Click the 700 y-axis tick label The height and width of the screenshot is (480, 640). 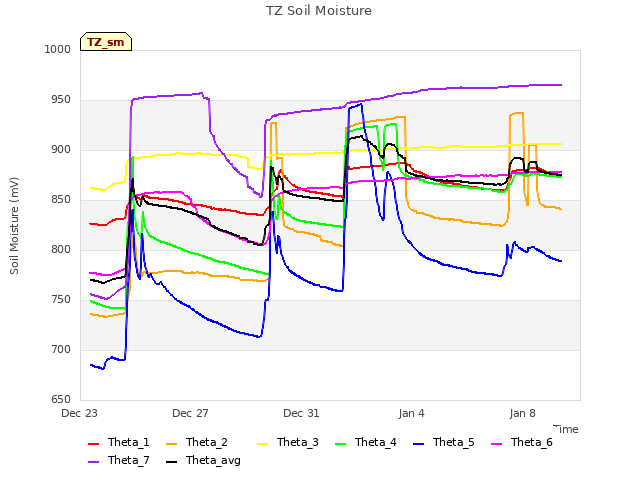point(61,349)
